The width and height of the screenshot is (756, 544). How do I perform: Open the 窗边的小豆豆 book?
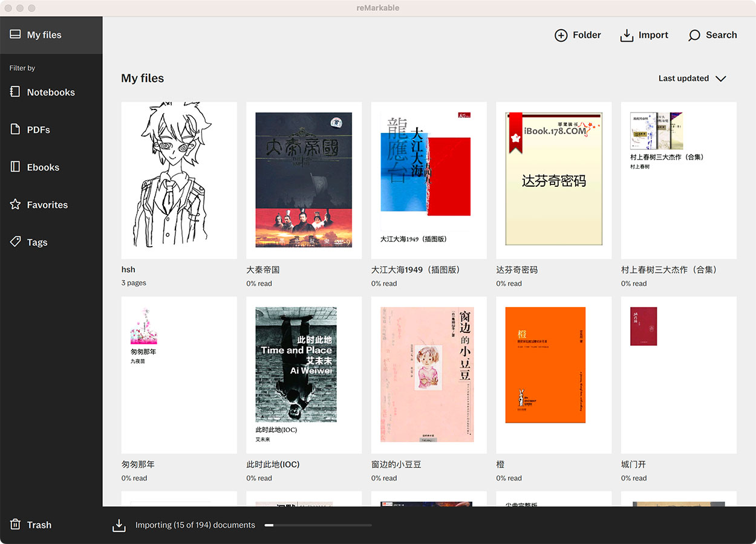(428, 374)
